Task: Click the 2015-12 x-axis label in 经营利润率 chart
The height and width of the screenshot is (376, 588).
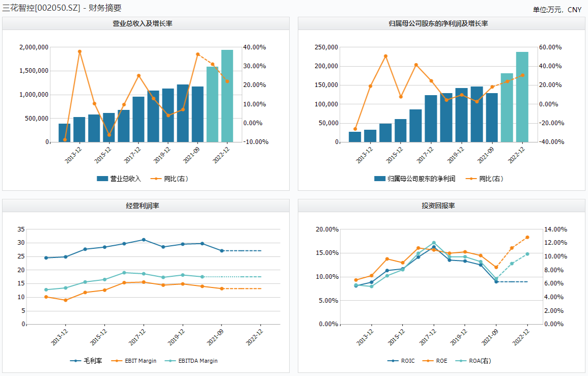Action: (x=99, y=337)
